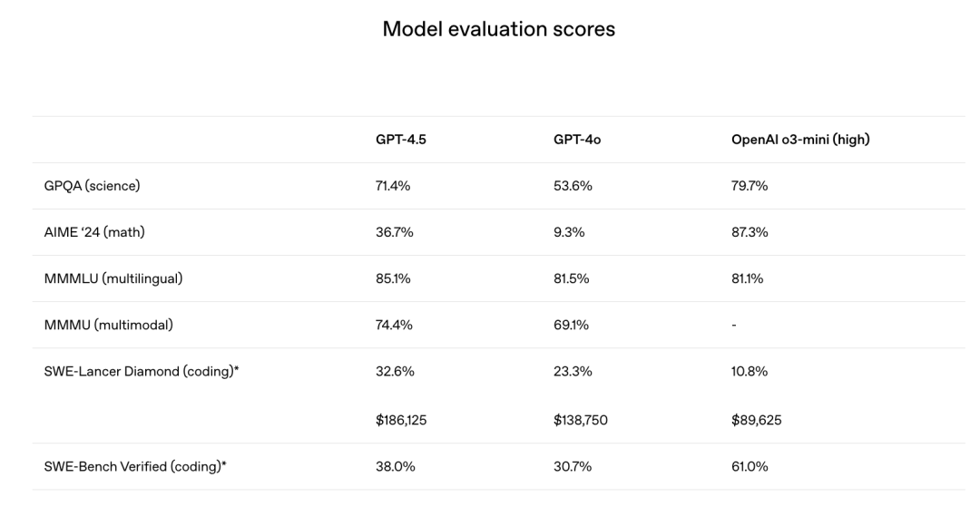
Task: Select the MMMU (multimodal) row label
Action: tap(110, 325)
